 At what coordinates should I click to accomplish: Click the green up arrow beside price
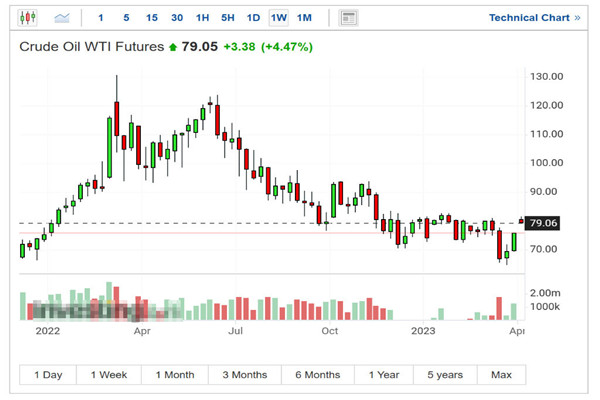[x=173, y=47]
